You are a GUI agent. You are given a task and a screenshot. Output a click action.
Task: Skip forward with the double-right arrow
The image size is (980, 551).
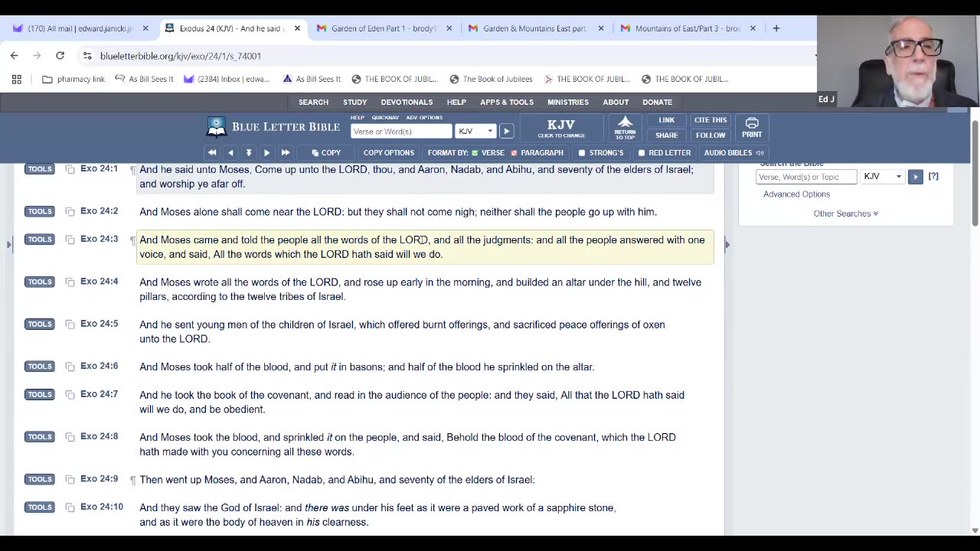(x=286, y=152)
